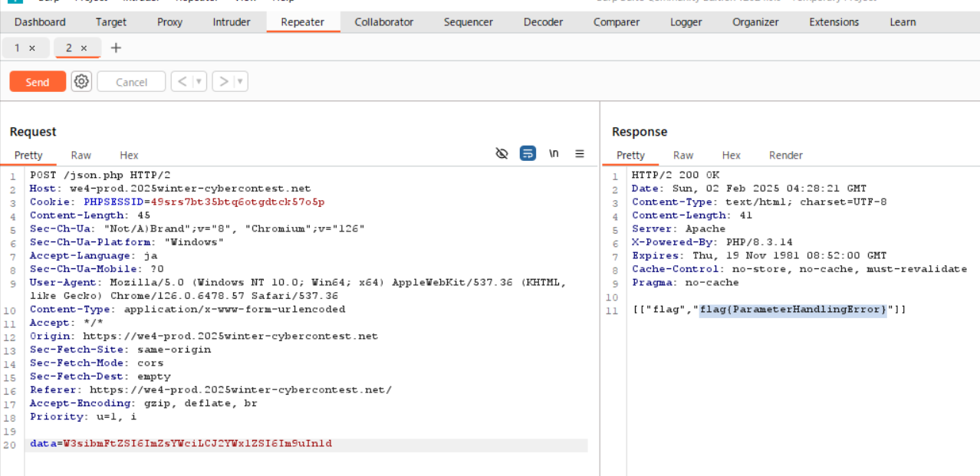Switch Response view to Raw

(683, 155)
